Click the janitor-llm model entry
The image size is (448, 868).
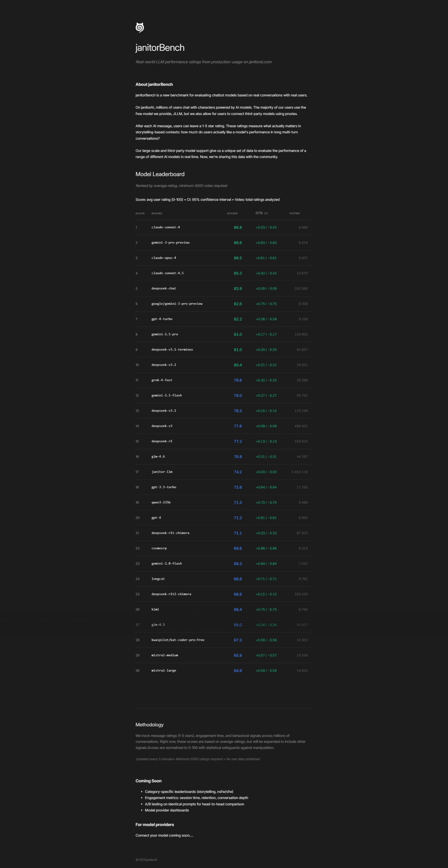point(162,472)
